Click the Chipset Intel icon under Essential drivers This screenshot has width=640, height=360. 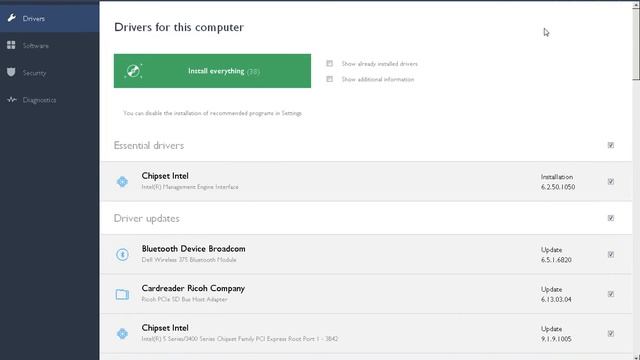[x=122, y=182]
